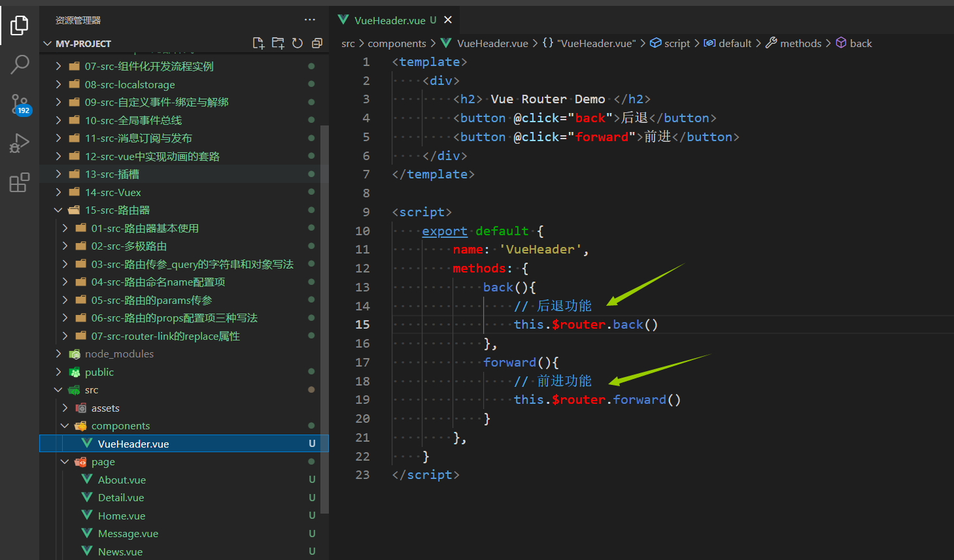Switch to the VueHeader.vue editor tab
Viewport: 954px width, 560px height.
394,20
